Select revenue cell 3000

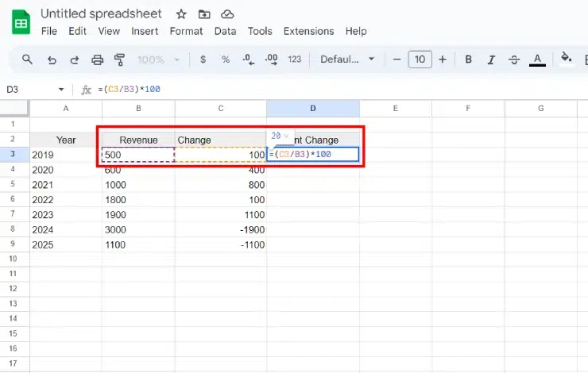point(138,229)
